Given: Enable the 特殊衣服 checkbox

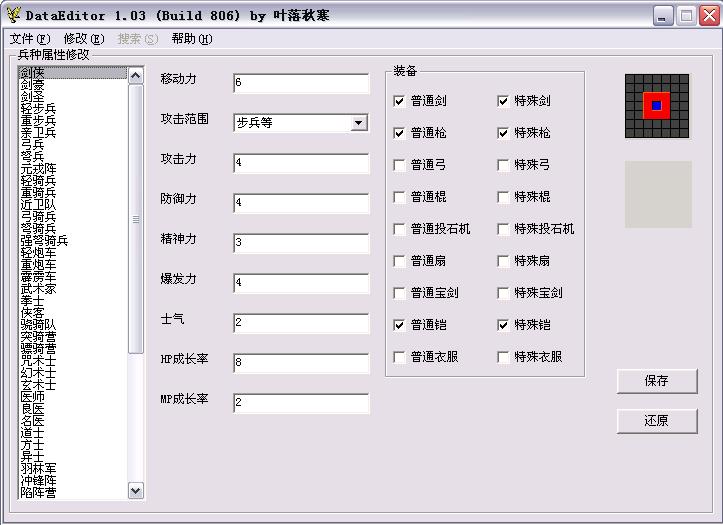Looking at the screenshot, I should (503, 357).
